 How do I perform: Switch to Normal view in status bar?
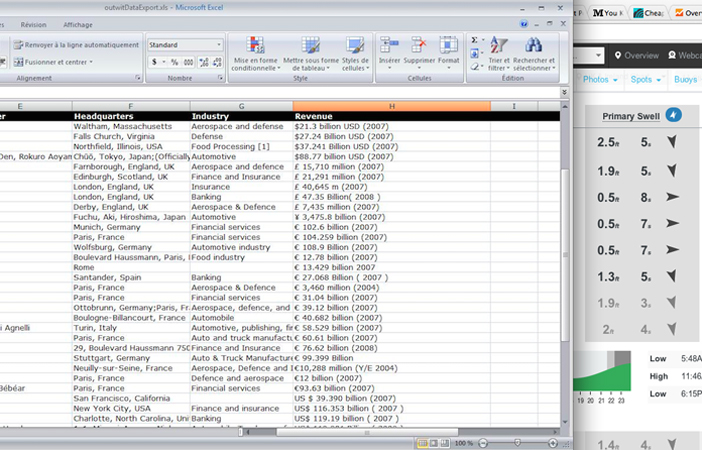click(x=423, y=442)
